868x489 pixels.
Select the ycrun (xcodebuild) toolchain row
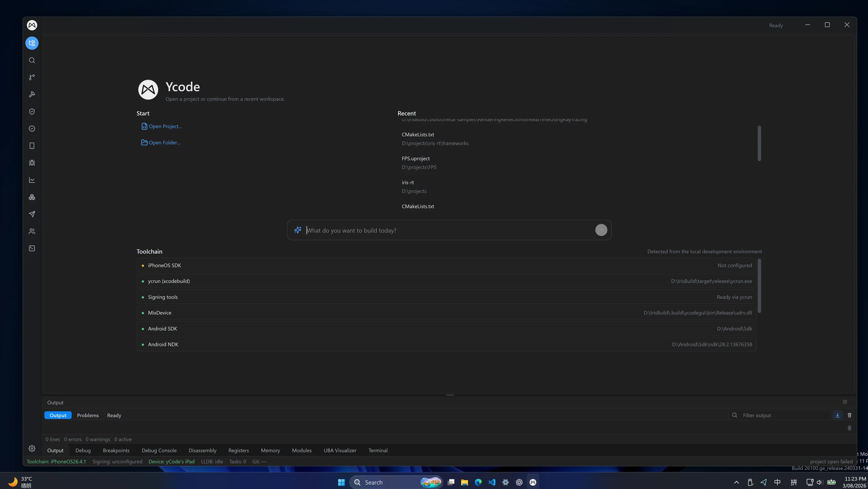(x=447, y=281)
